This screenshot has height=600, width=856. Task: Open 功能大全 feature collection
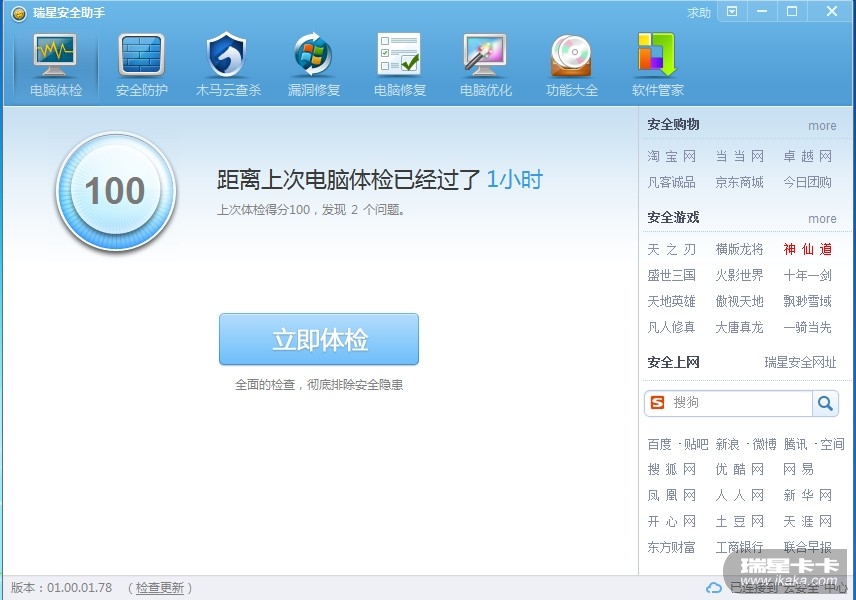(572, 66)
